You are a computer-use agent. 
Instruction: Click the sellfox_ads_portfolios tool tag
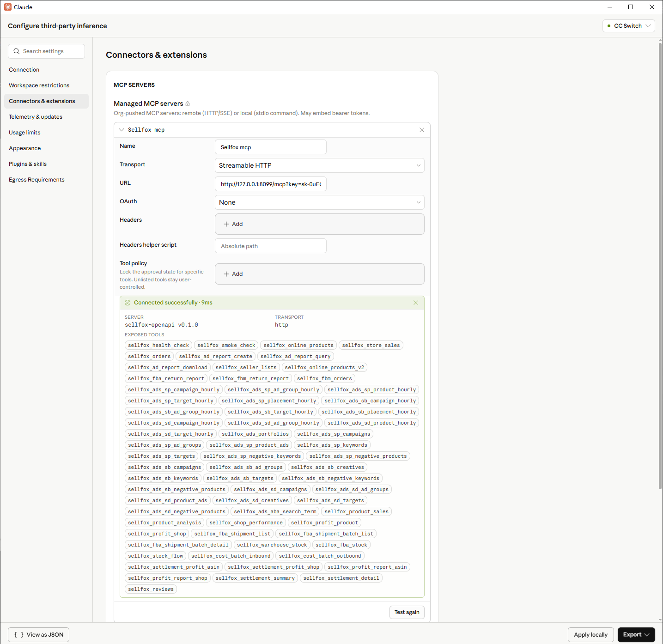coord(255,434)
